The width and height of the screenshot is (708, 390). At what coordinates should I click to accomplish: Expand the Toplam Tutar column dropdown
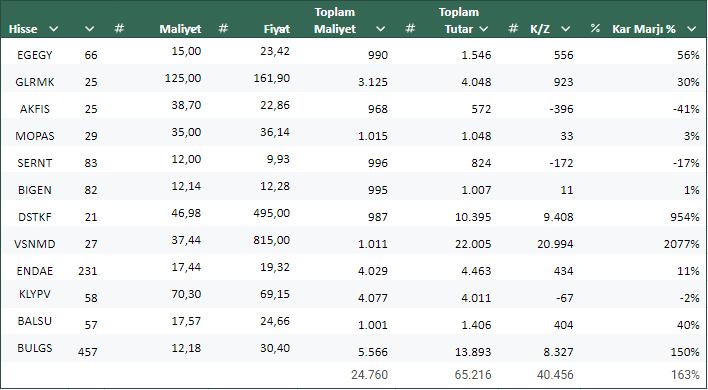point(484,29)
